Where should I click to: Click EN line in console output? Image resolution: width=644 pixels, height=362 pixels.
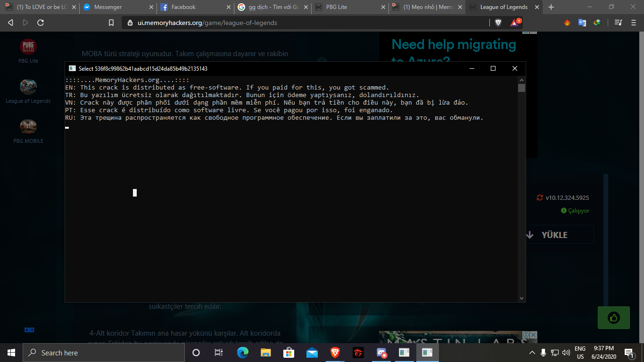click(227, 87)
